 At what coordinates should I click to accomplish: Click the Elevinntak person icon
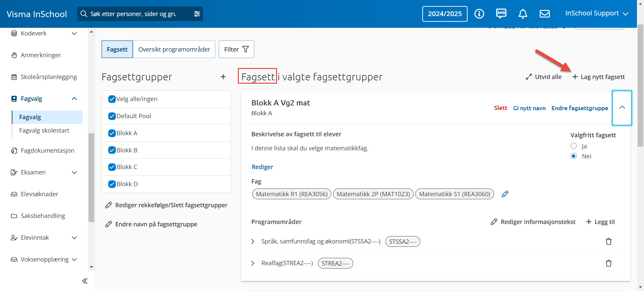point(14,238)
